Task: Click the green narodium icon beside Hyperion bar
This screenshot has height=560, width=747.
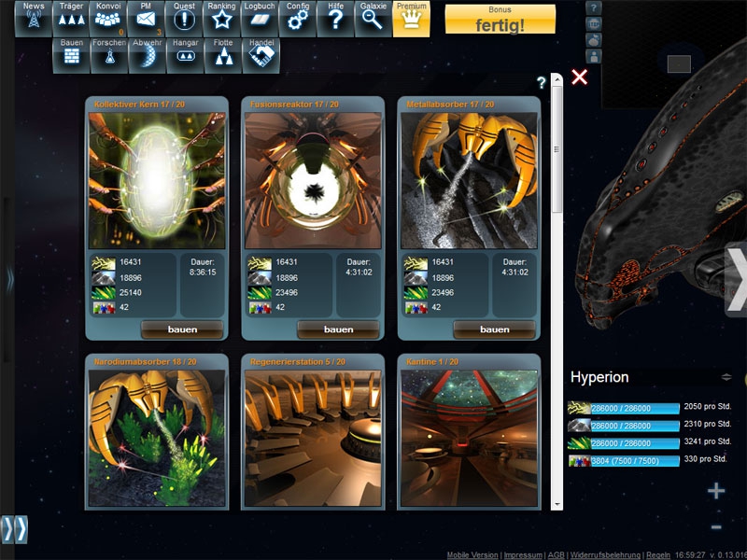Action: click(579, 443)
